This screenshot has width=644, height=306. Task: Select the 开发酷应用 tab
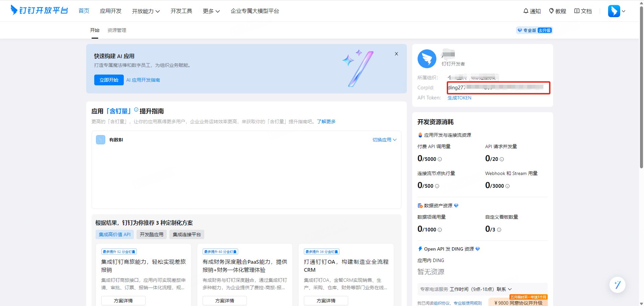pyautogui.click(x=151, y=234)
